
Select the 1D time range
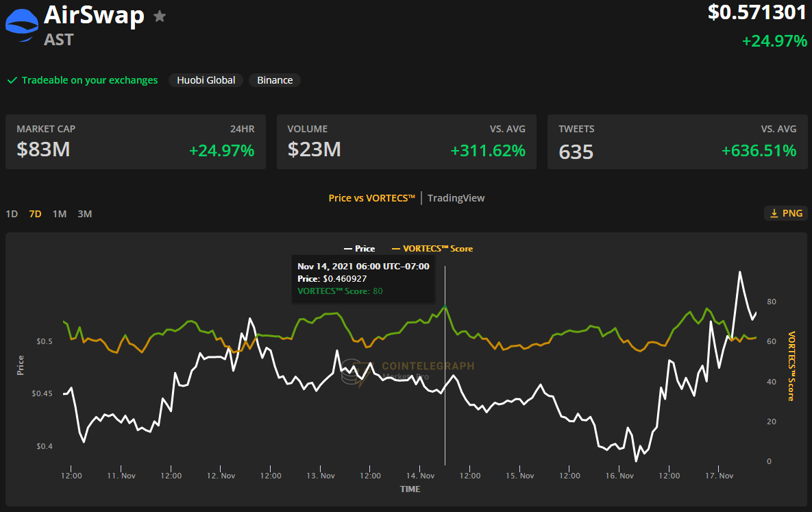point(12,214)
